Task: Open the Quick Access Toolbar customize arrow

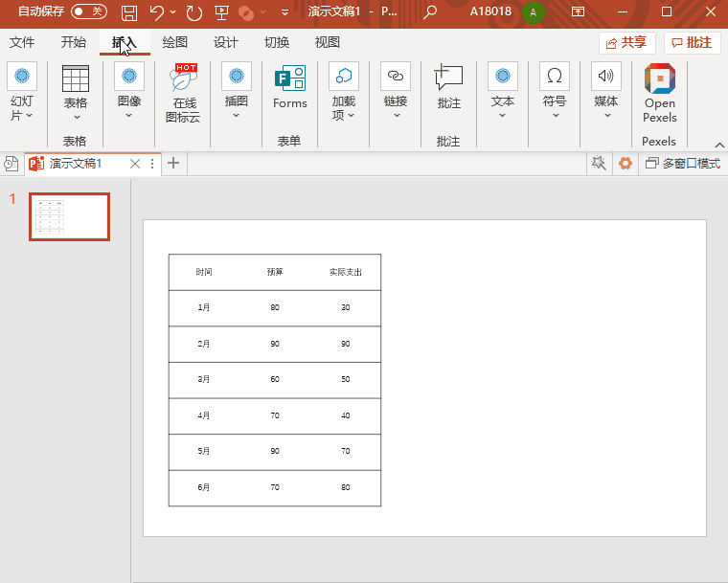Action: pyautogui.click(x=284, y=12)
